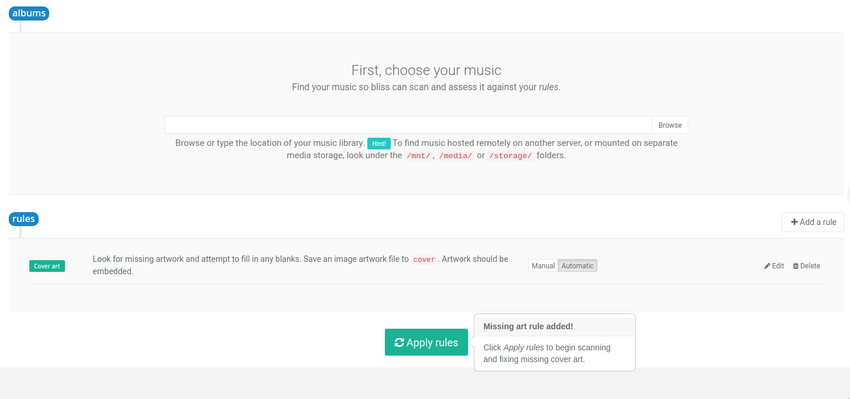This screenshot has width=850, height=399.
Task: Click the green Cover art label
Action: (47, 266)
